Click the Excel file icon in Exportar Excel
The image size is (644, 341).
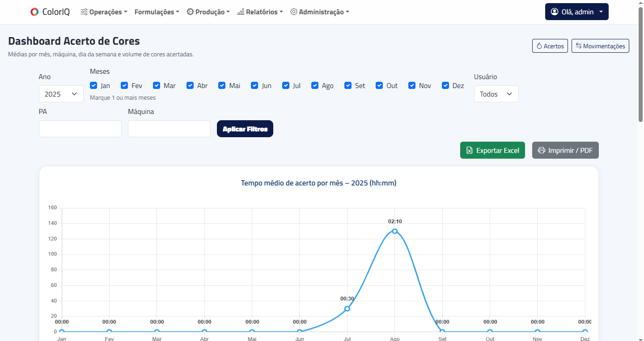click(x=470, y=151)
